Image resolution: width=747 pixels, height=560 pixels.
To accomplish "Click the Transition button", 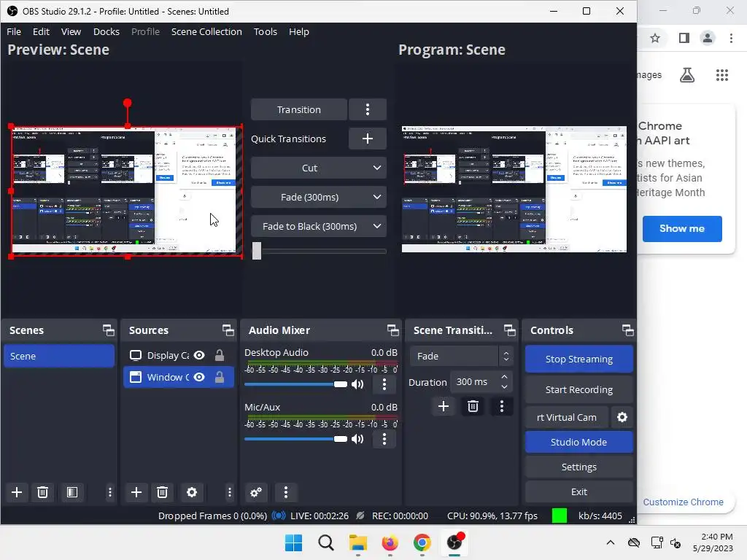I will coord(299,109).
